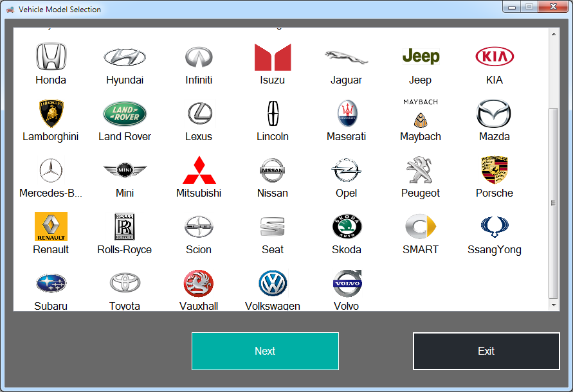Image resolution: width=573 pixels, height=392 pixels.
Task: Pick the SMART logo
Action: 421,226
